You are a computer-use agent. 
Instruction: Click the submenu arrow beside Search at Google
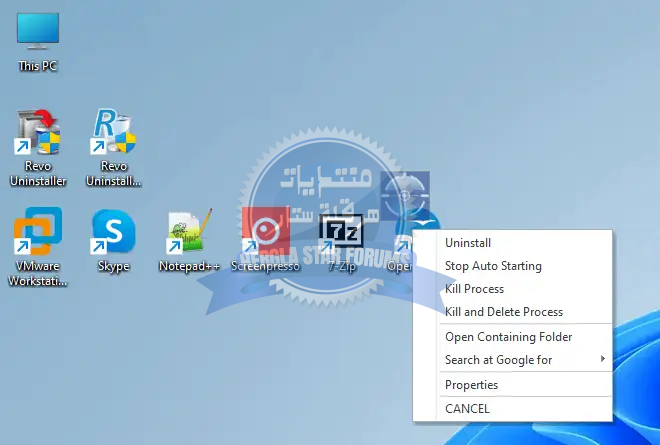coord(602,360)
